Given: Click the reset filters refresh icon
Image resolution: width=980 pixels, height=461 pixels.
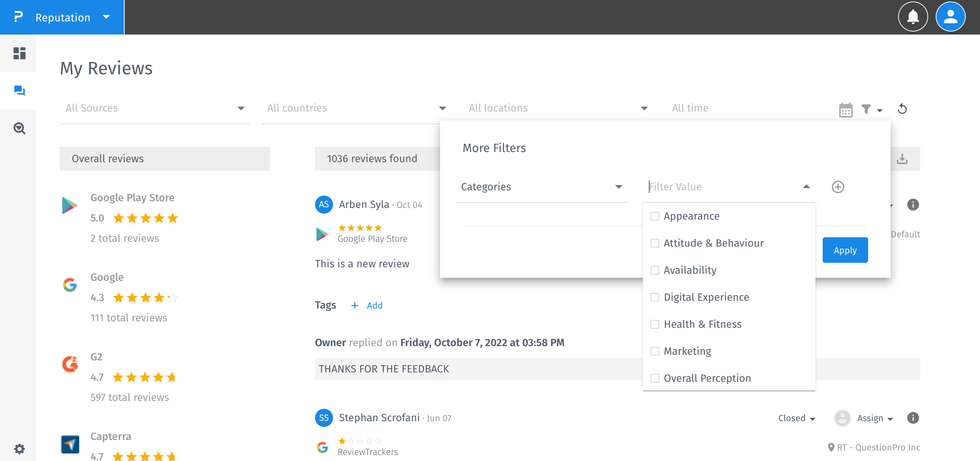Looking at the screenshot, I should coord(902,109).
